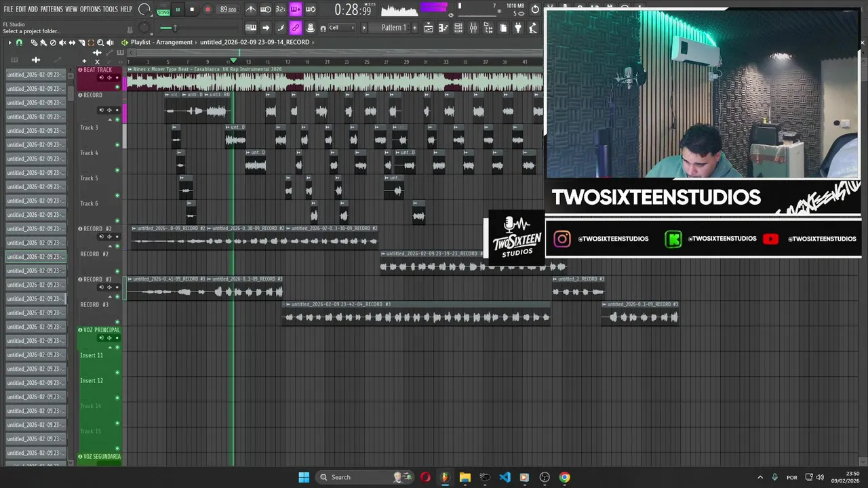Mute the BEAT TRACK with green light
Screen dimensions: 868x488
pyautogui.click(x=117, y=87)
